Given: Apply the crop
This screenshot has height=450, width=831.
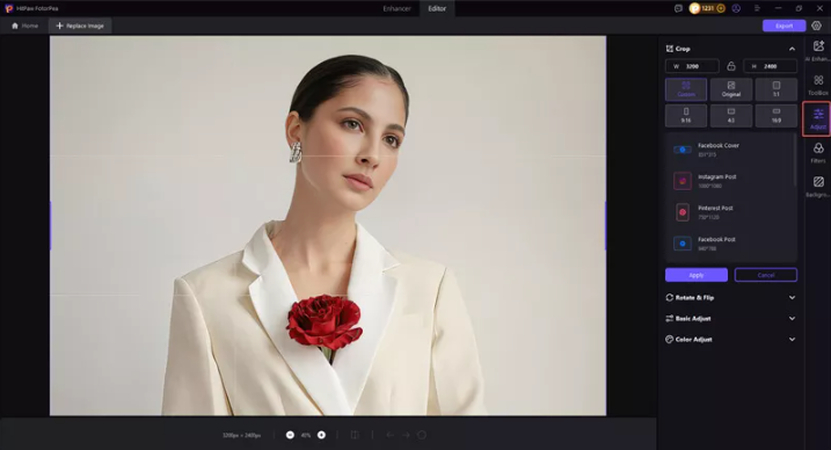Looking at the screenshot, I should point(696,275).
